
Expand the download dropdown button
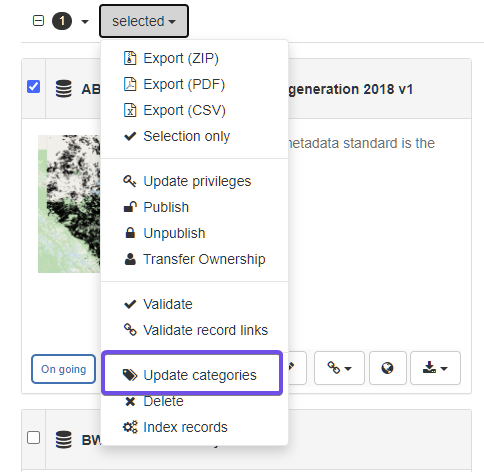[x=435, y=368]
